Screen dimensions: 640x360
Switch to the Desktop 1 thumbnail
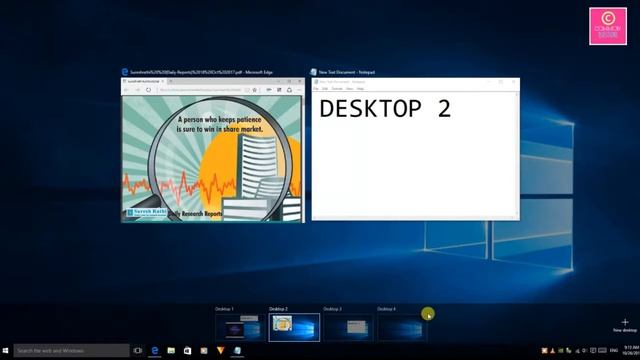pyautogui.click(x=240, y=327)
